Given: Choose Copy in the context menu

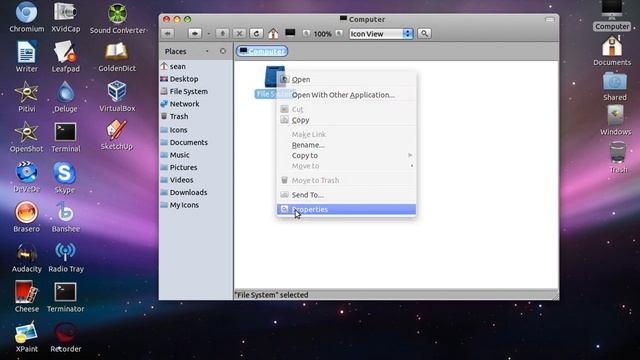Looking at the screenshot, I should click(347, 120).
